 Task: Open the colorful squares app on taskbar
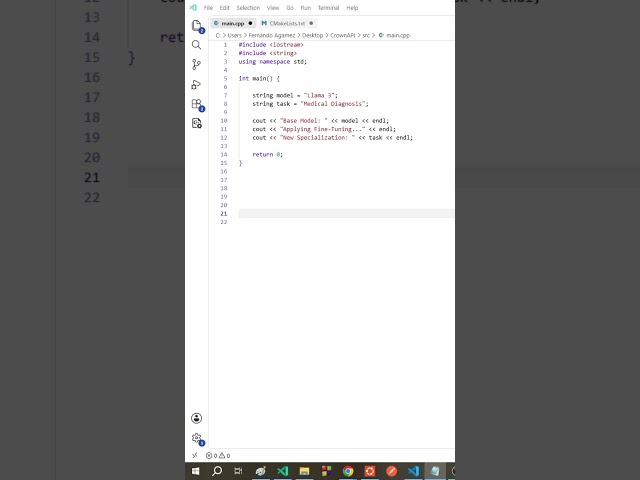point(326,471)
